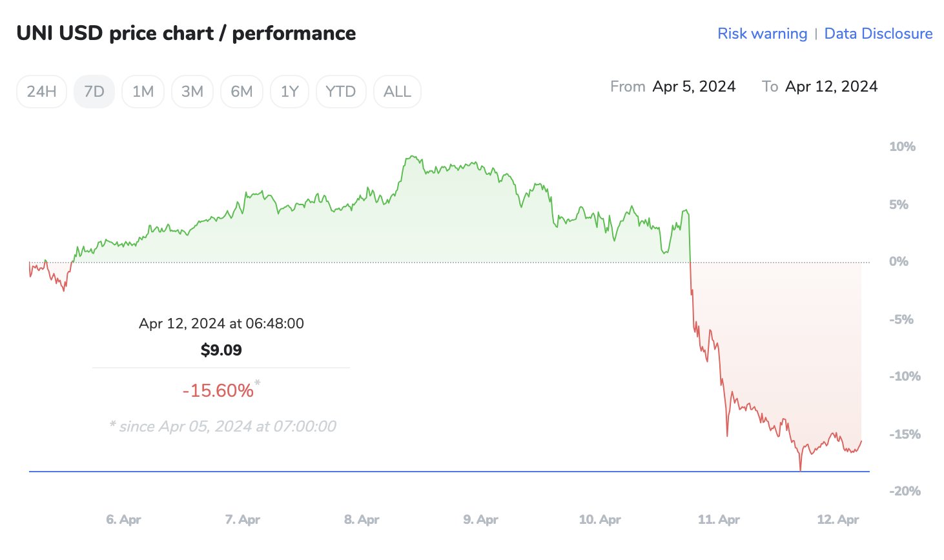Click the 8. Apr axis label
944x560 pixels.
coord(362,519)
